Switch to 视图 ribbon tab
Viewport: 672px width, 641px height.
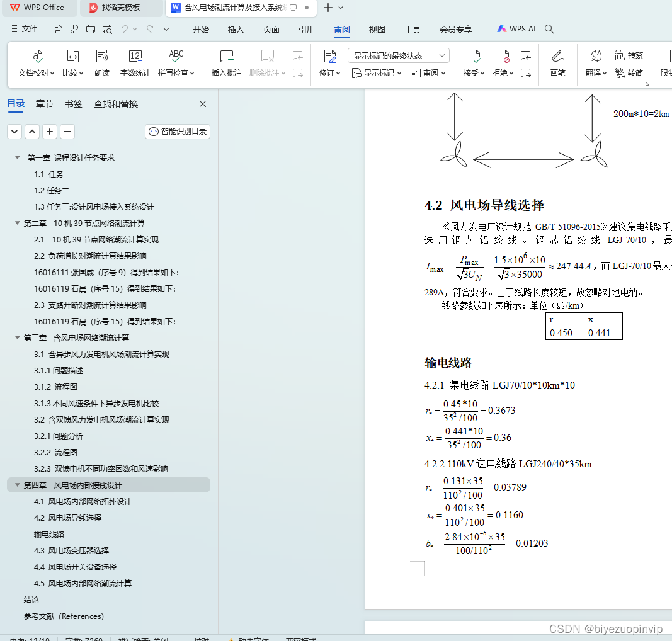[377, 30]
